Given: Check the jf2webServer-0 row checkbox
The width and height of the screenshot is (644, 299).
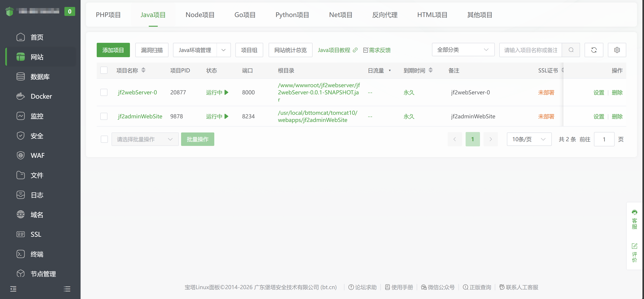Looking at the screenshot, I should click(104, 92).
